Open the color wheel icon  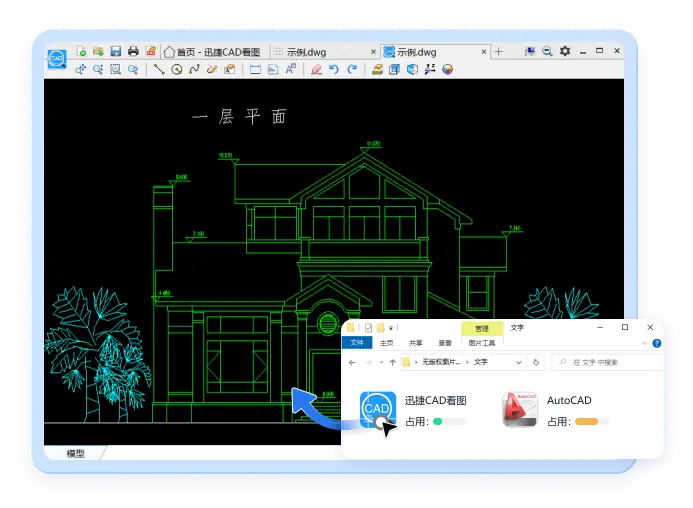(x=447, y=69)
